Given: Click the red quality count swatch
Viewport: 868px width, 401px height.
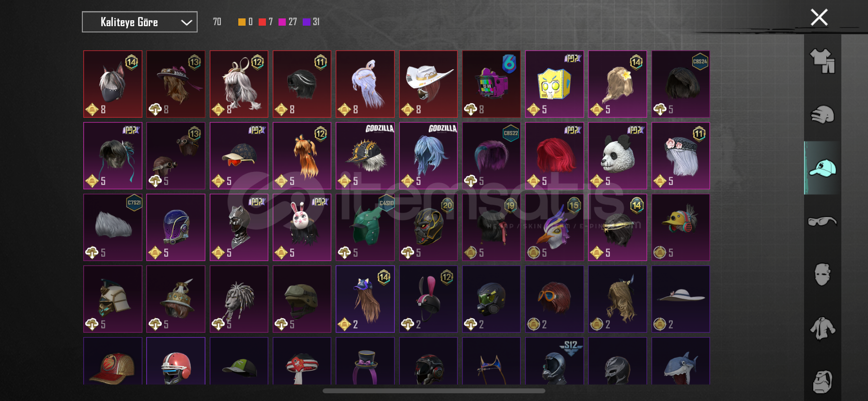Looking at the screenshot, I should [x=262, y=22].
